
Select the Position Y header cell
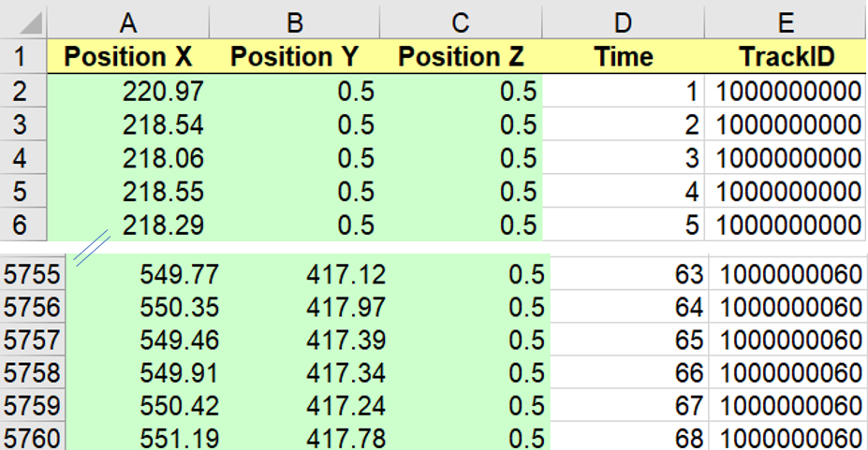pos(294,57)
